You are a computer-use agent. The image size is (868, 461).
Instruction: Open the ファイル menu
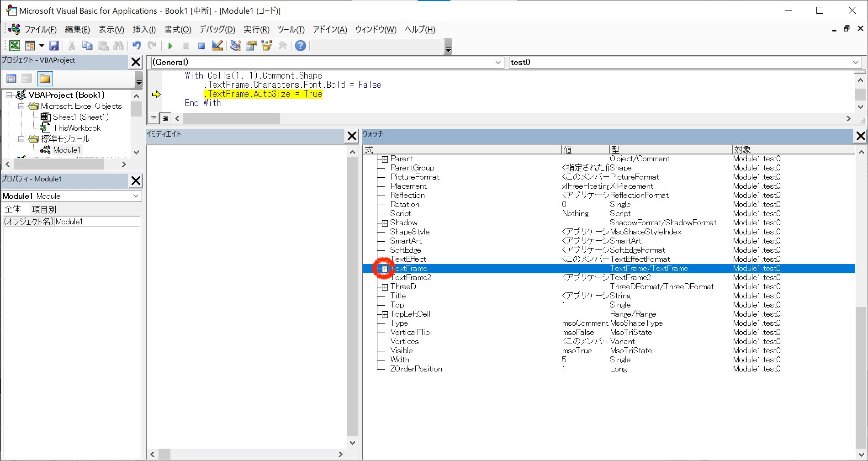(41, 30)
